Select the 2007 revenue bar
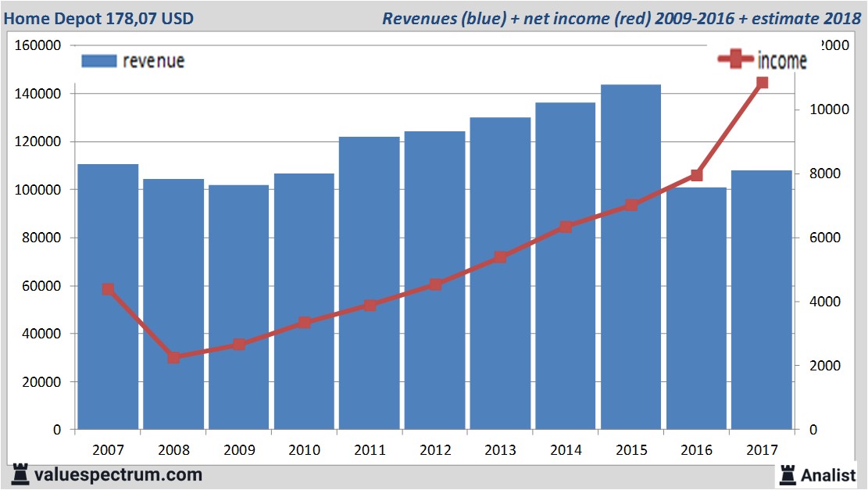The width and height of the screenshot is (868, 490). (x=108, y=297)
